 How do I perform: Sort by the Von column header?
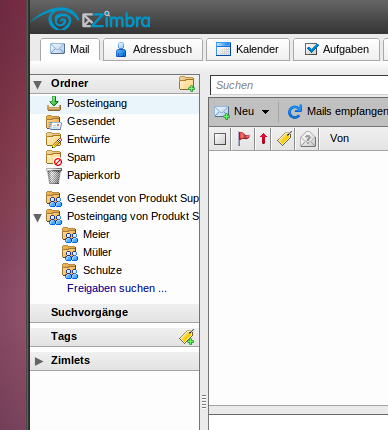339,138
